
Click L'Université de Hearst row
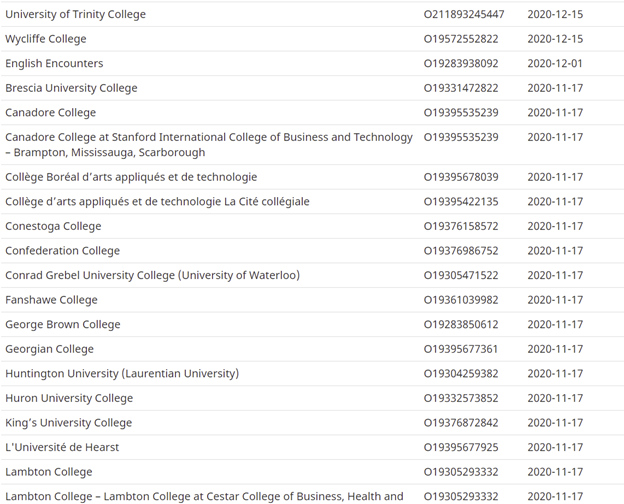point(312,447)
